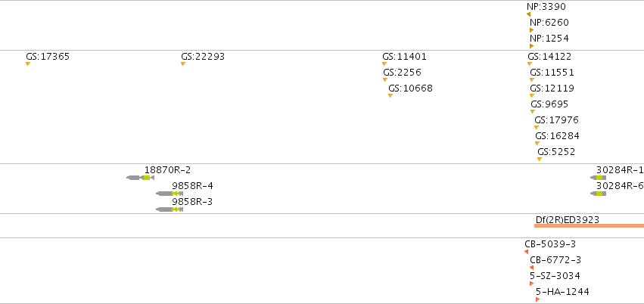644x304 pixels.
Task: Click the GS:22293 triangle marker
Action: point(183,64)
